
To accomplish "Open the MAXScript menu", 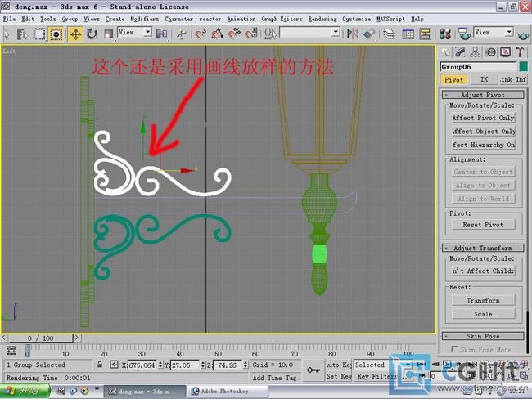I will (390, 19).
